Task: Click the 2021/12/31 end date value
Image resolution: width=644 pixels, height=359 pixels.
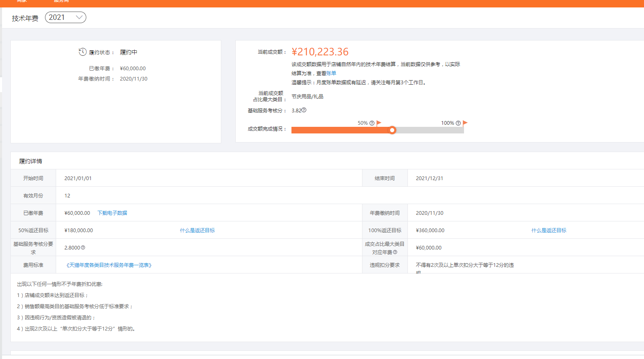Action: coord(429,178)
